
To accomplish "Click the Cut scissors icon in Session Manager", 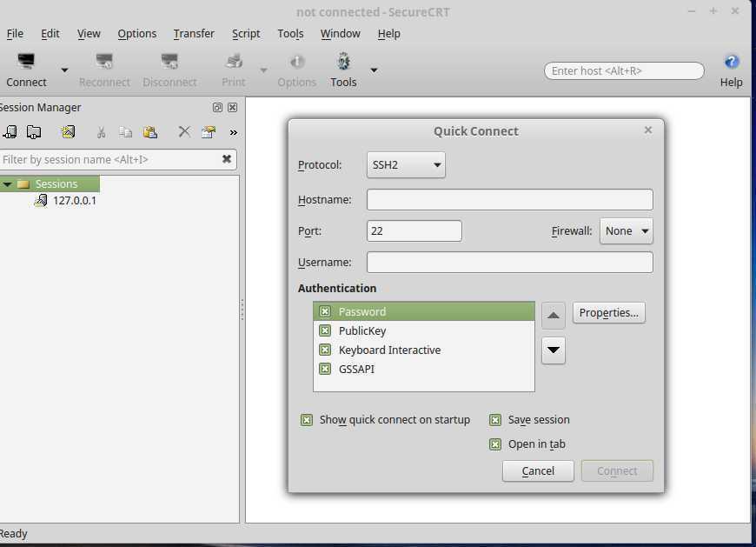I will coord(102,132).
